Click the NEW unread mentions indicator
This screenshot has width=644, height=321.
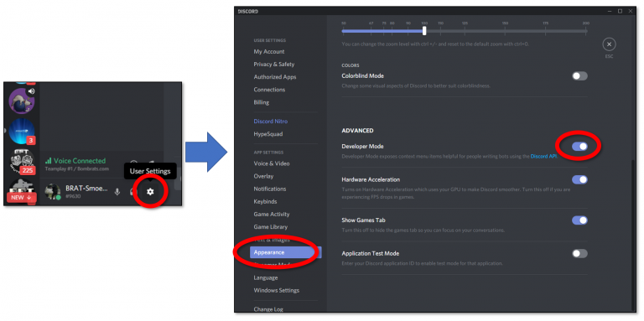(x=21, y=198)
